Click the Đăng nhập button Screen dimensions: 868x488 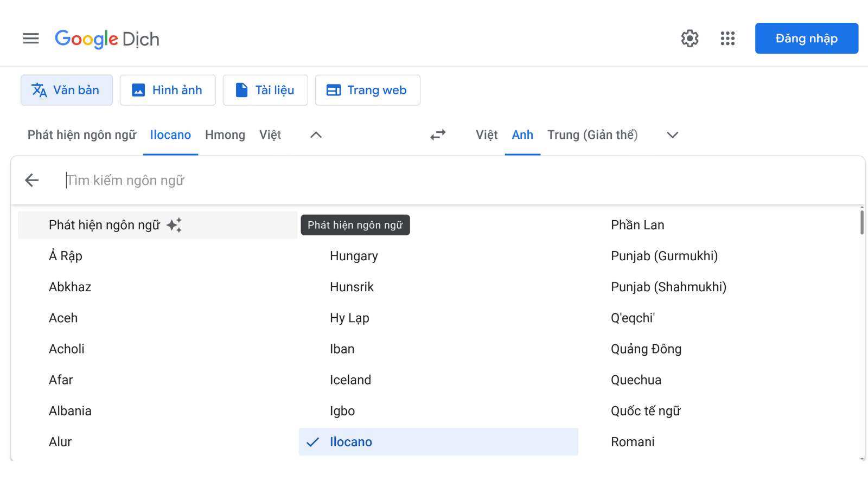[x=806, y=38]
